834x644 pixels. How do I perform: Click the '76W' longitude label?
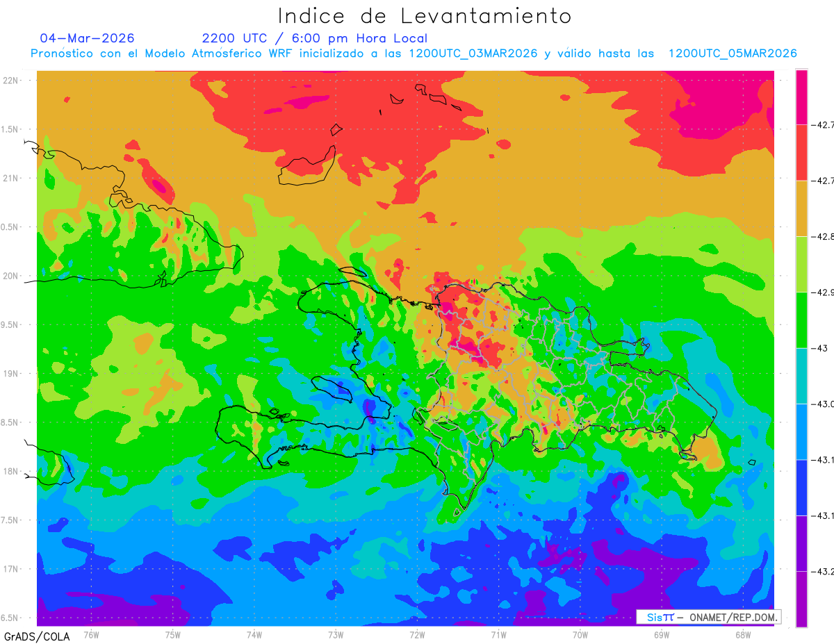point(91,634)
